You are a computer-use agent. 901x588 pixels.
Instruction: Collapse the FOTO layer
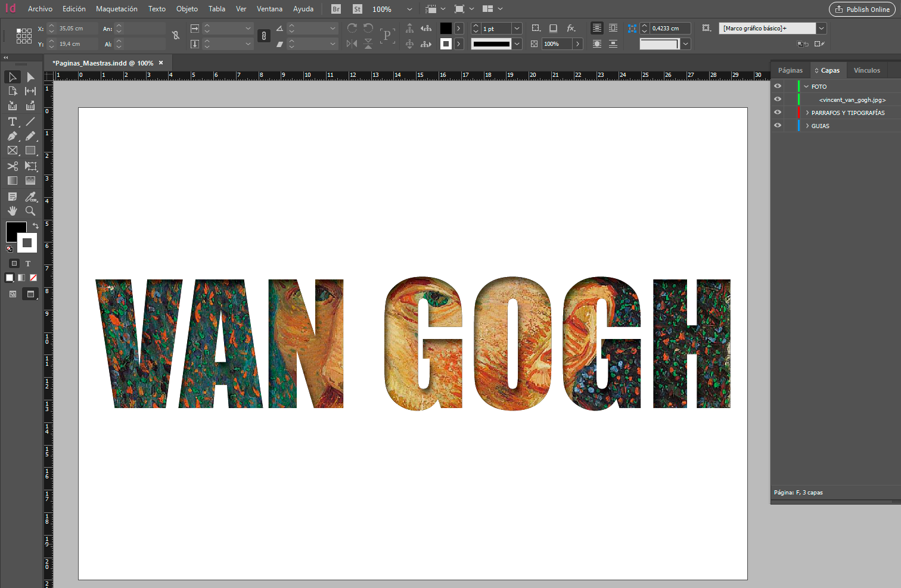click(x=806, y=86)
